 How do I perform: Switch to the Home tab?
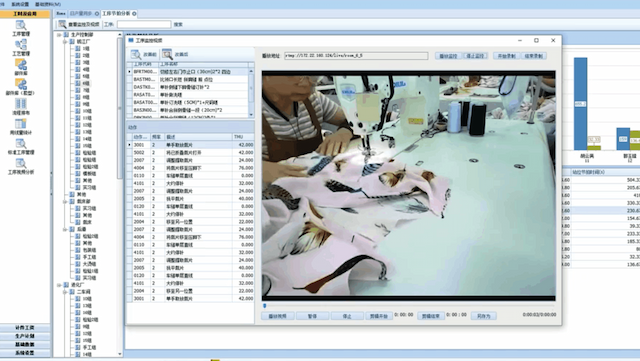(x=61, y=13)
